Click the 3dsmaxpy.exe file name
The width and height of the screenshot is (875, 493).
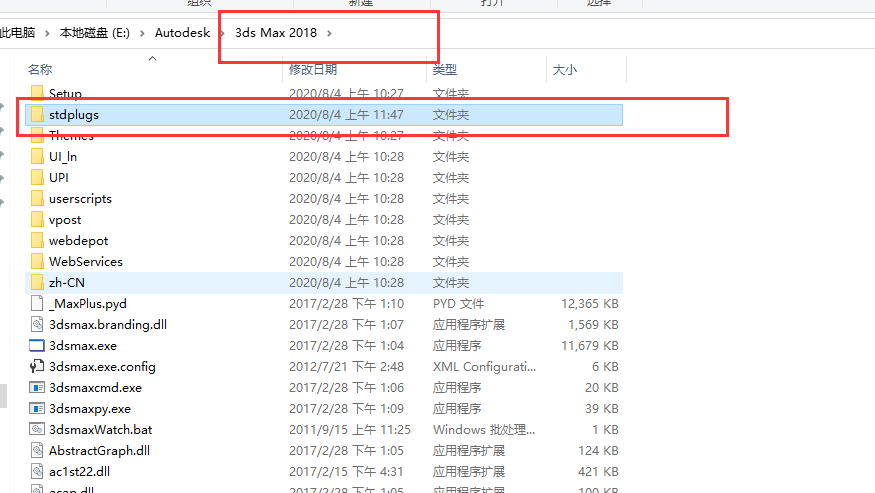[x=90, y=409]
